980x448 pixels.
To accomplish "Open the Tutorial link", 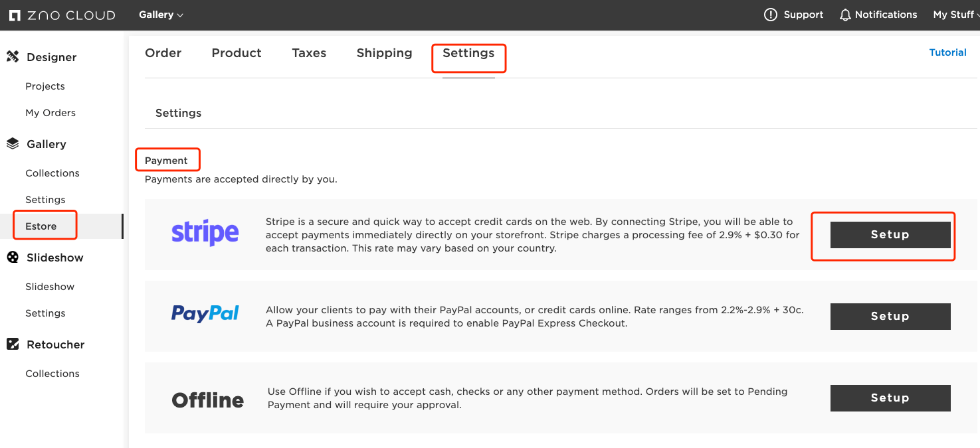I will coord(947,52).
